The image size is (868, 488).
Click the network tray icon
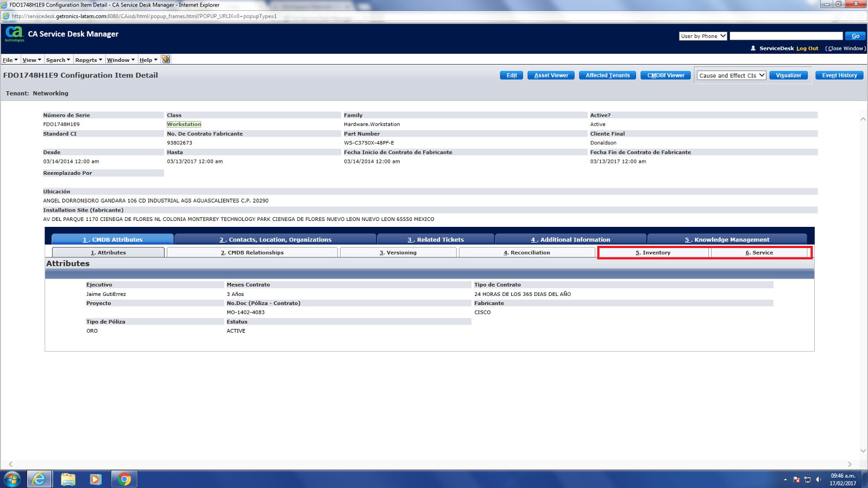pyautogui.click(x=807, y=479)
